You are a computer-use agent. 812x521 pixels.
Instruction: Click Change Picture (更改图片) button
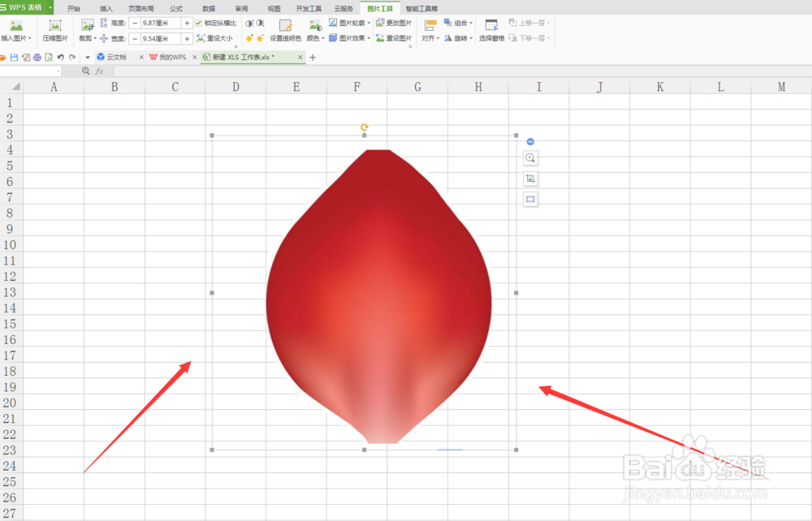pyautogui.click(x=394, y=23)
